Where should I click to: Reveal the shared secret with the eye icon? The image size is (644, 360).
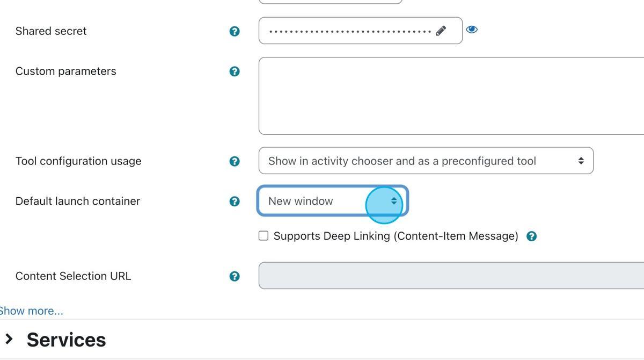[471, 30]
